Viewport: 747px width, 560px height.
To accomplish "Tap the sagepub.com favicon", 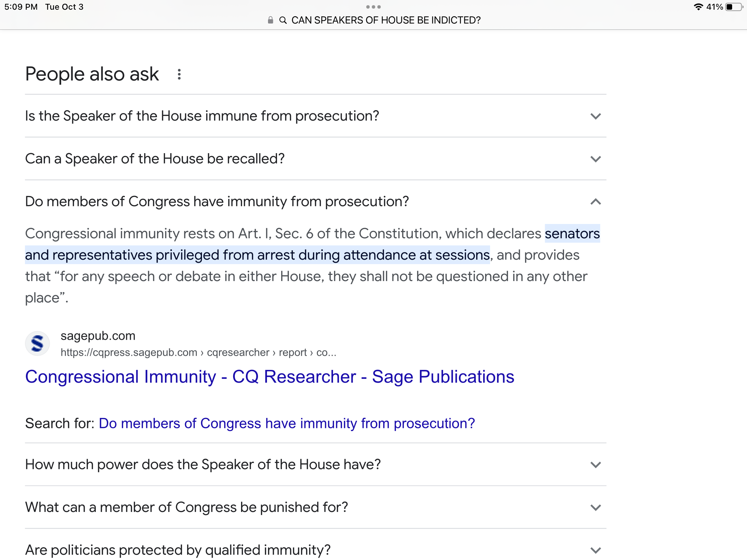I will pos(37,344).
